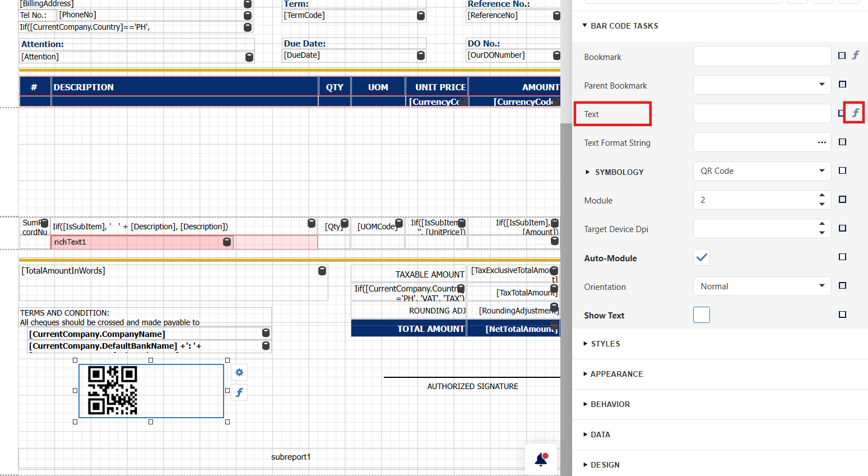Screen dimensions: 868x476
Task: Select the QR code barcode control
Action: [x=151, y=391]
